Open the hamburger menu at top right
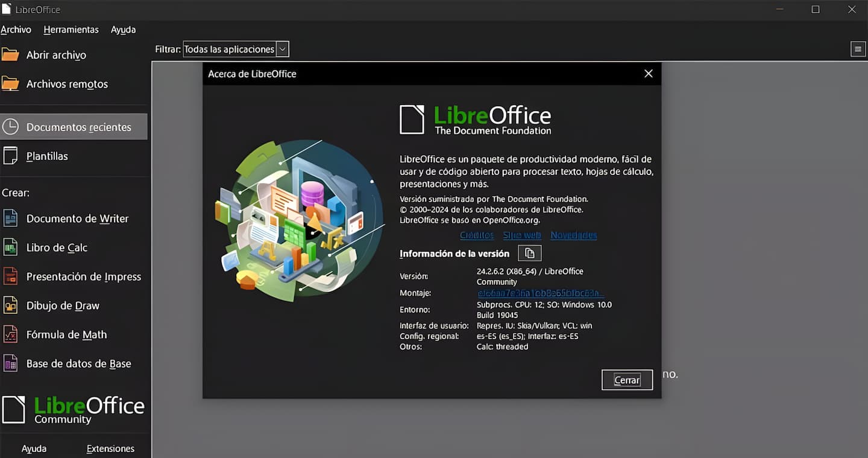The height and width of the screenshot is (458, 868). pos(858,49)
